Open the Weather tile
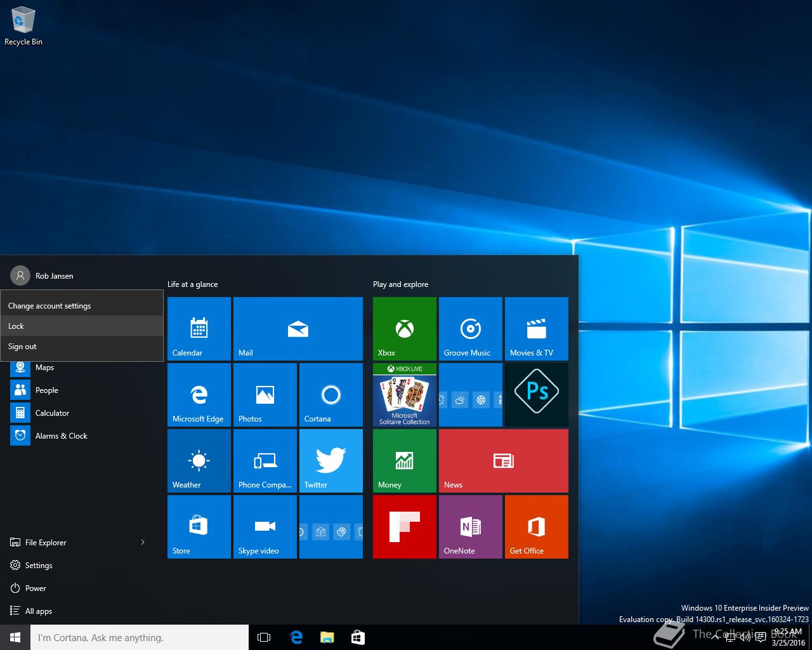 [x=199, y=461]
